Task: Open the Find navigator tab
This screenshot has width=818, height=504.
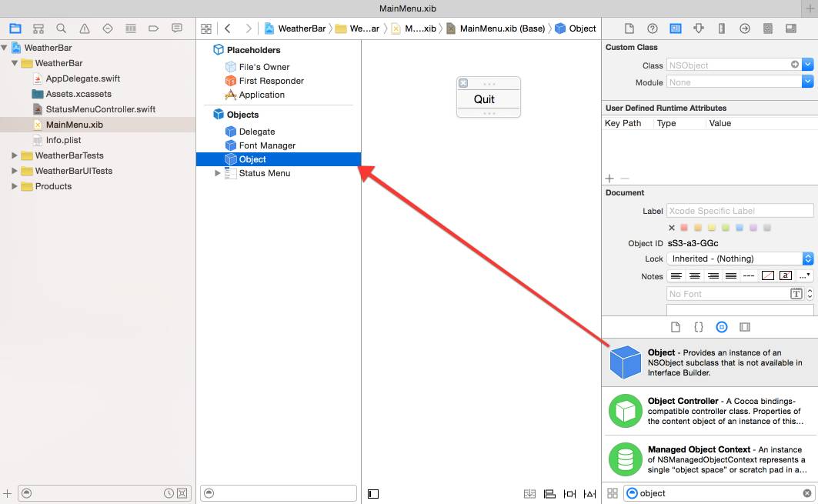Action: pyautogui.click(x=61, y=28)
